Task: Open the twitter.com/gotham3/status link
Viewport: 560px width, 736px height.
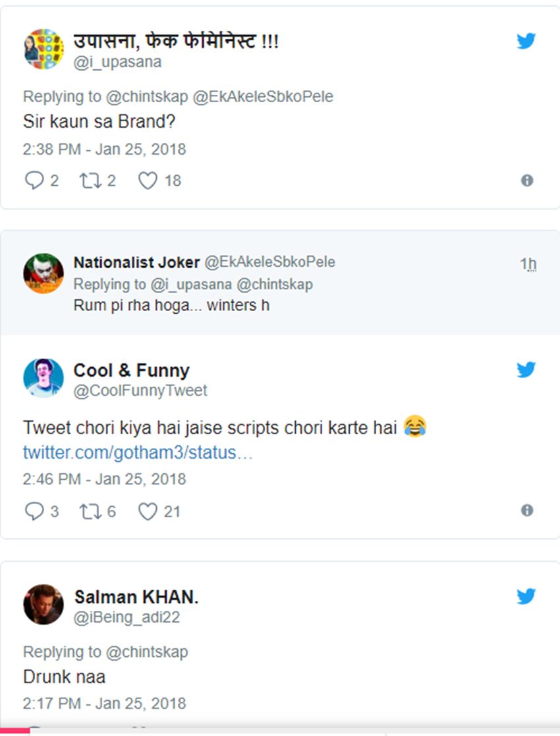Action: pyautogui.click(x=138, y=453)
